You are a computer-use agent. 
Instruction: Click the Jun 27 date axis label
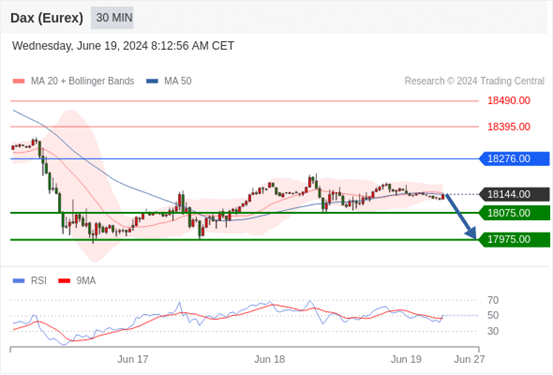(469, 359)
